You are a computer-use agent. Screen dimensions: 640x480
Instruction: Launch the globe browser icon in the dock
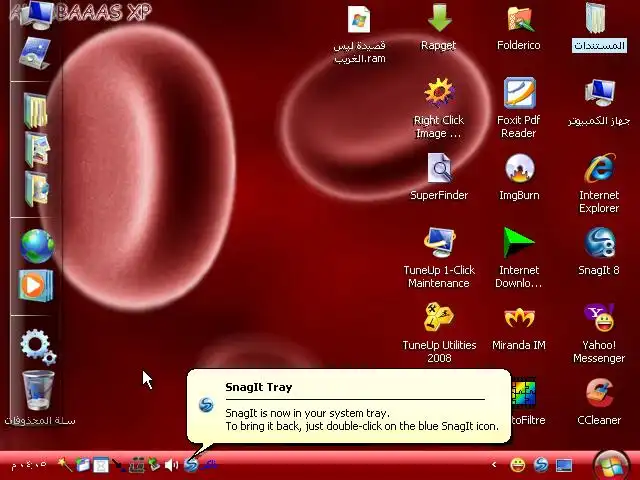(x=37, y=246)
